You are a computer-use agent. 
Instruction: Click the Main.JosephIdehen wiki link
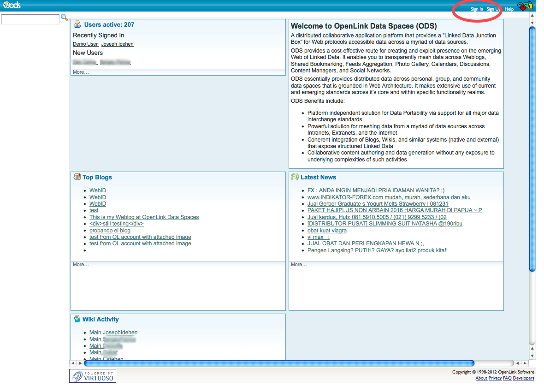(x=113, y=333)
